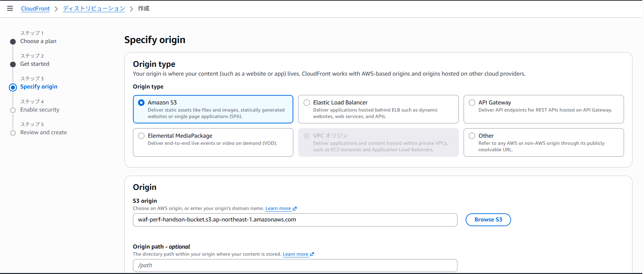
Task: Open the CloudFront breadcrumb link
Action: (35, 8)
